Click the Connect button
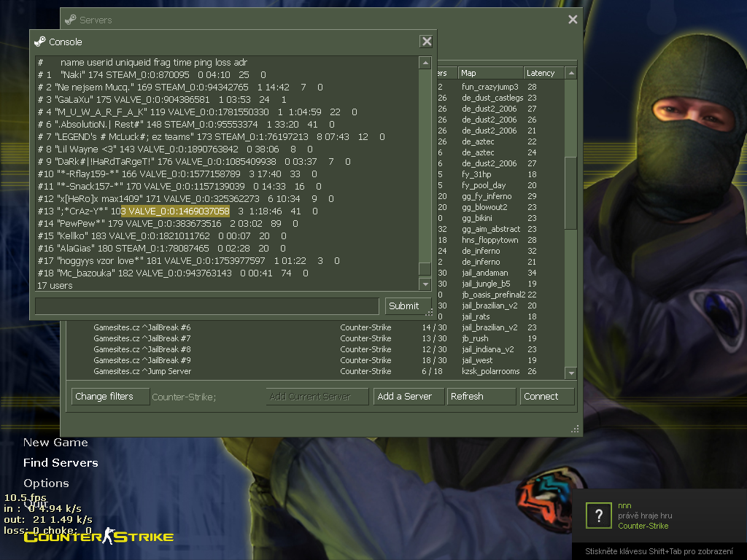 [x=546, y=397]
